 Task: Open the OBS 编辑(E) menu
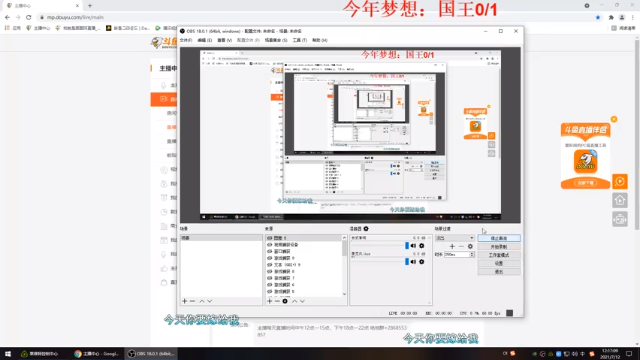click(204, 40)
